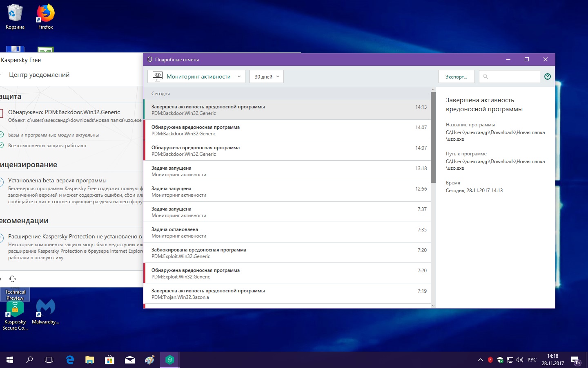Expand the Мониторинг активности report dropdown
The image size is (588, 368).
tap(196, 76)
